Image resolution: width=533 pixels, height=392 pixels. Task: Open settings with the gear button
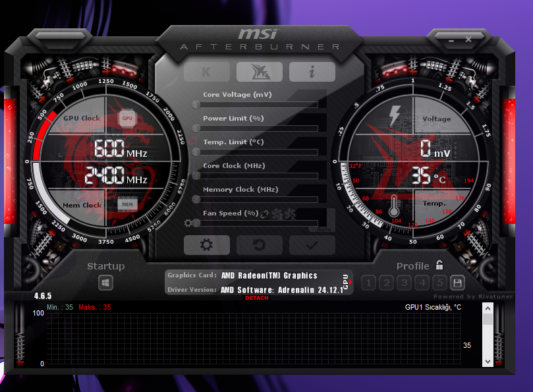coord(207,245)
